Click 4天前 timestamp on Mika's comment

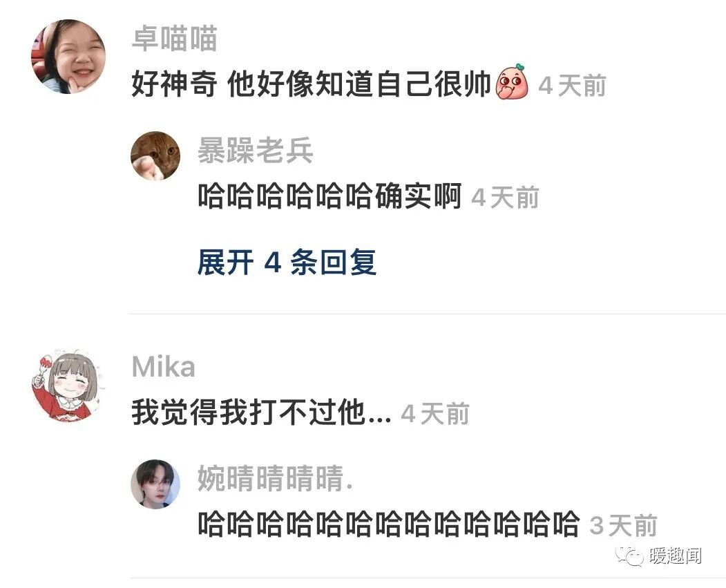point(435,413)
